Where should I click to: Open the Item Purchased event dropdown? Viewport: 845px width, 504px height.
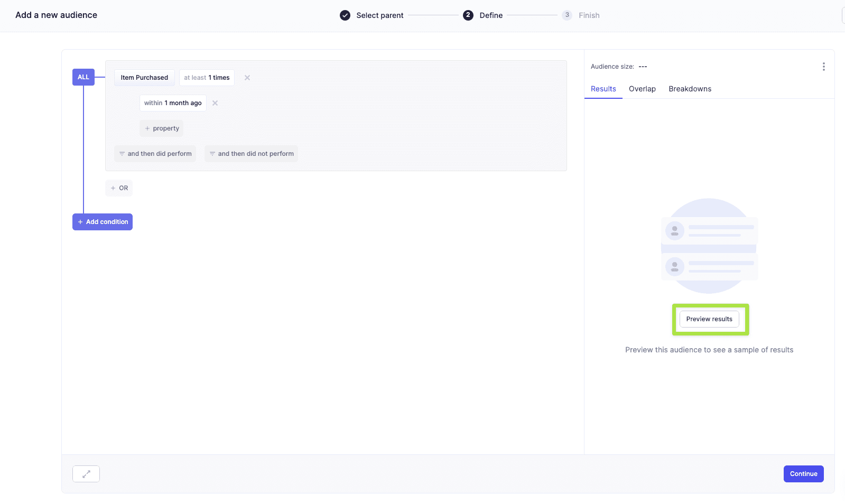tap(144, 78)
